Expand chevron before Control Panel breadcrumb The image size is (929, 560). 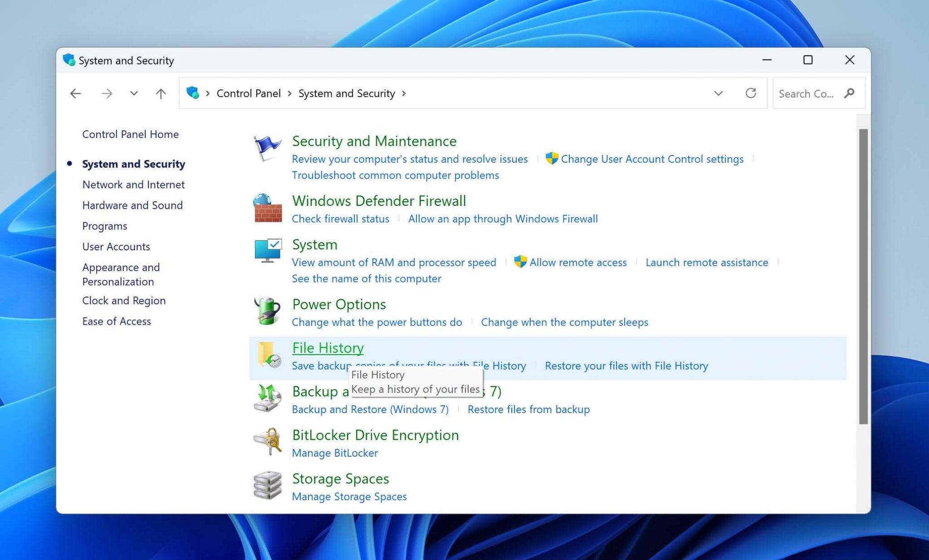[208, 93]
